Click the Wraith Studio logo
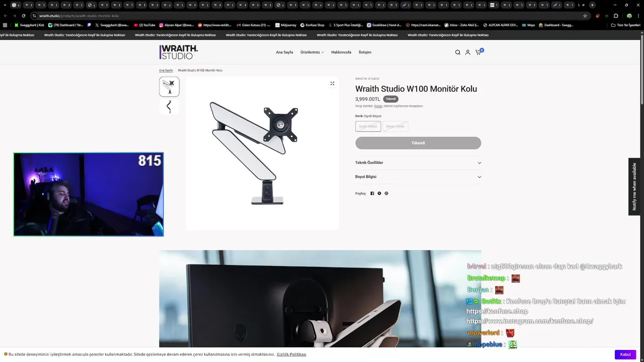 click(179, 52)
